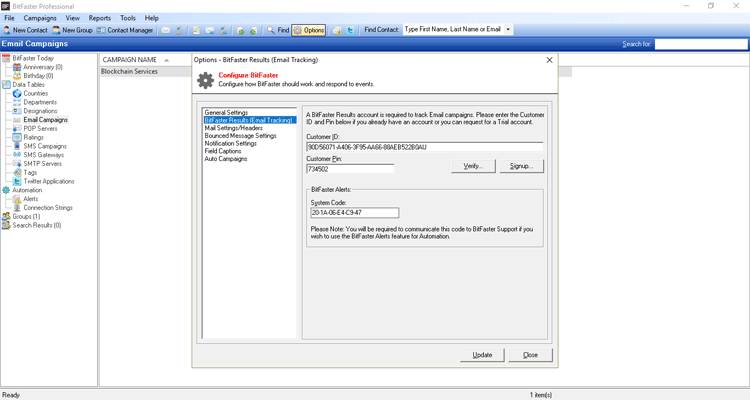750x400 pixels.
Task: Click the Twitter Applications tree icon
Action: [17, 181]
